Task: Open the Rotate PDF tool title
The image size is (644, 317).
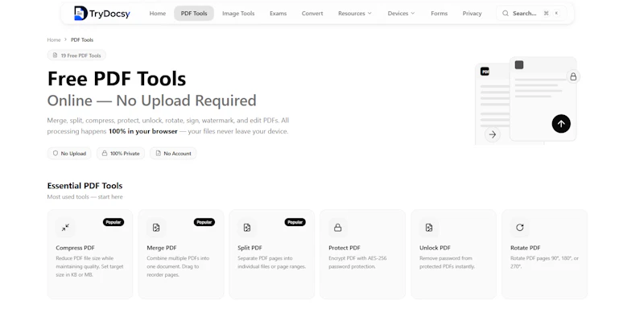Action: click(x=526, y=248)
